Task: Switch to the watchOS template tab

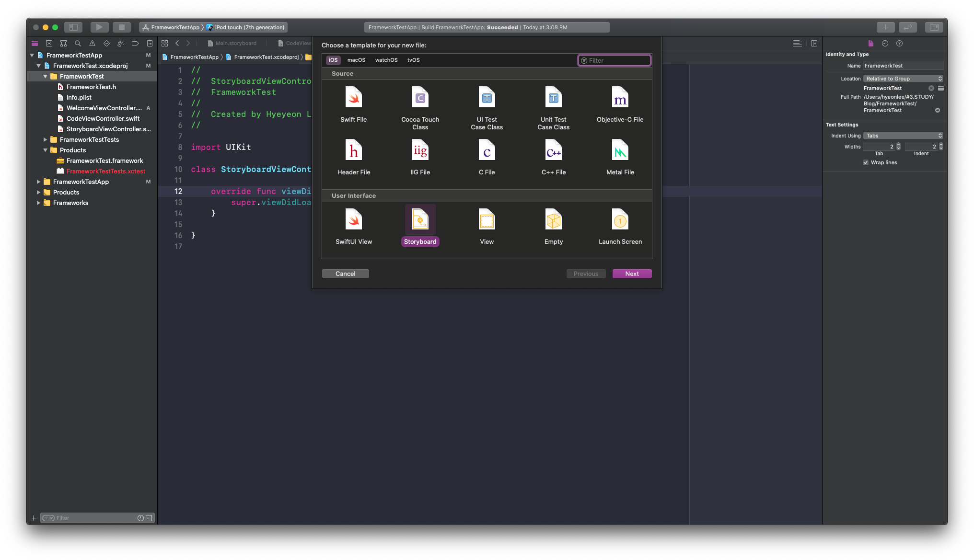Action: click(386, 60)
